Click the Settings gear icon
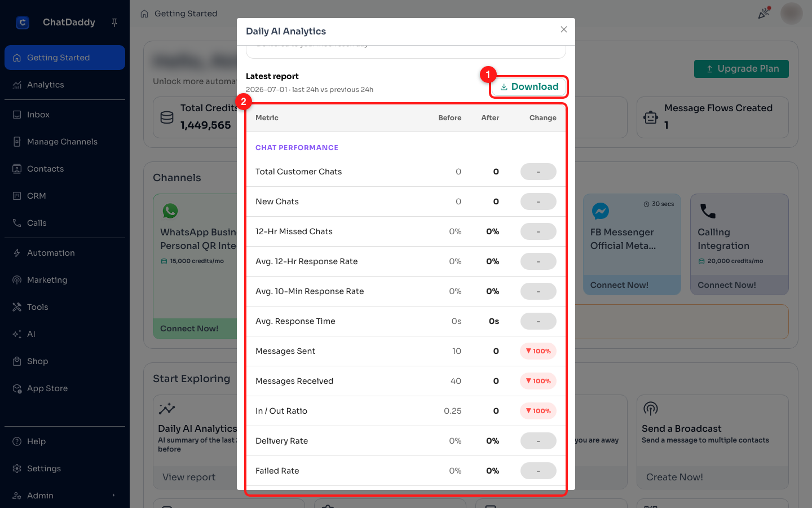This screenshot has height=508, width=812. (17, 468)
